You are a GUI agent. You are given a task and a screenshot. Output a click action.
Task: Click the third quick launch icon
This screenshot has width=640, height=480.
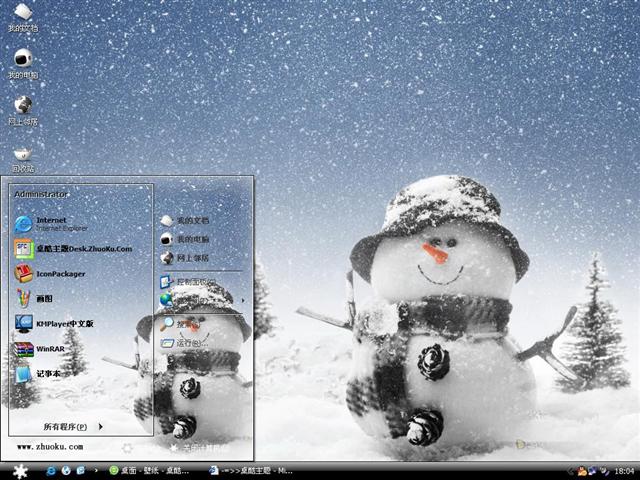pyautogui.click(x=80, y=471)
